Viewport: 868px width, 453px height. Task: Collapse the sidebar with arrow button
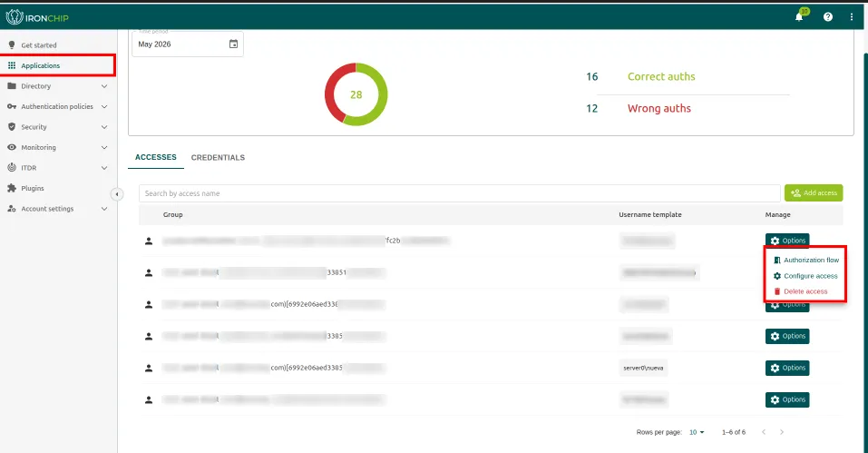click(117, 194)
